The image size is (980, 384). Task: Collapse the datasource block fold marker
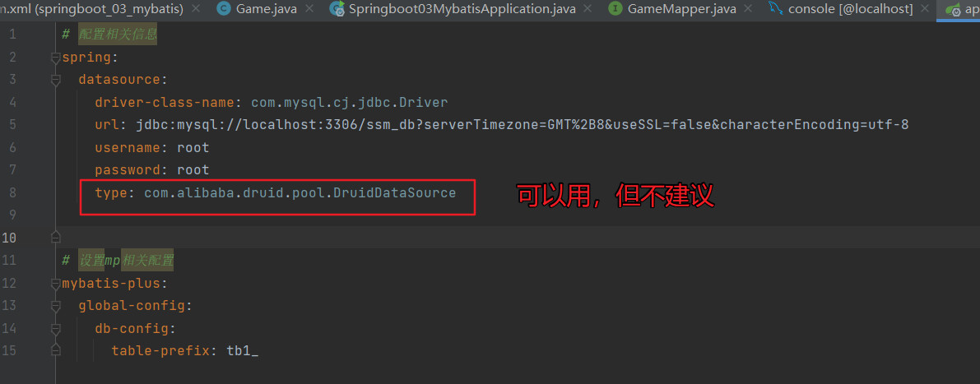pyautogui.click(x=56, y=80)
